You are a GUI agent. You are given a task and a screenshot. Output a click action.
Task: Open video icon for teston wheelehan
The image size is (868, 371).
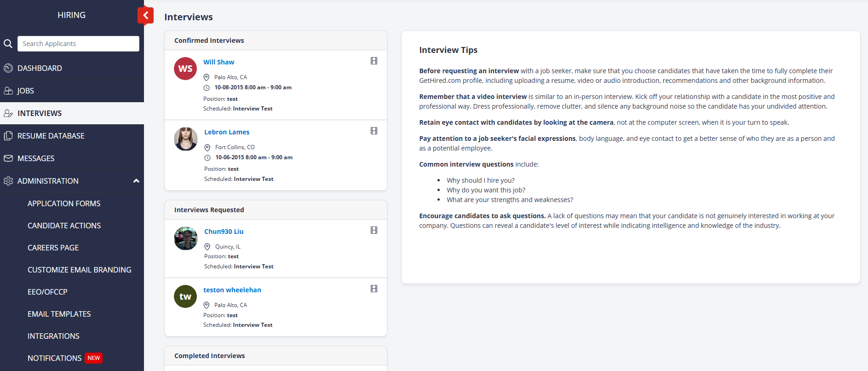[374, 289]
